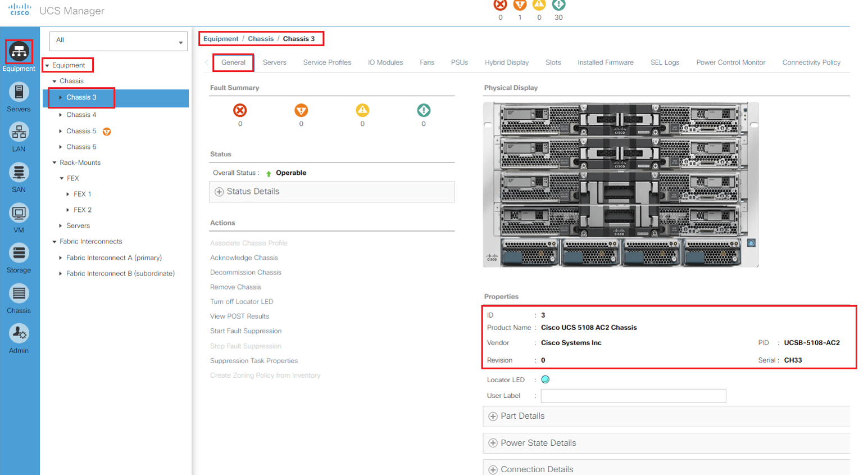Click the critical faults icon in header
Screen dimensions: 868x475
(501, 4)
